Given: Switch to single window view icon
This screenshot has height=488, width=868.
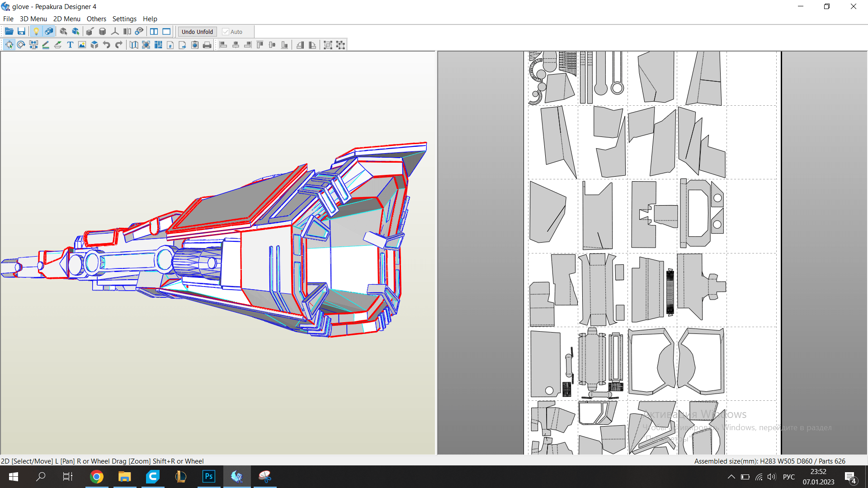Looking at the screenshot, I should 166,32.
